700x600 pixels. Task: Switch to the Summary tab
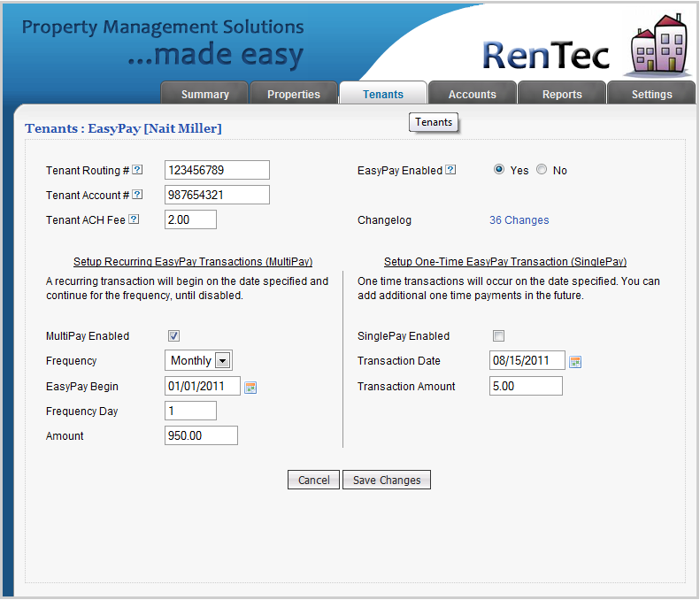204,94
